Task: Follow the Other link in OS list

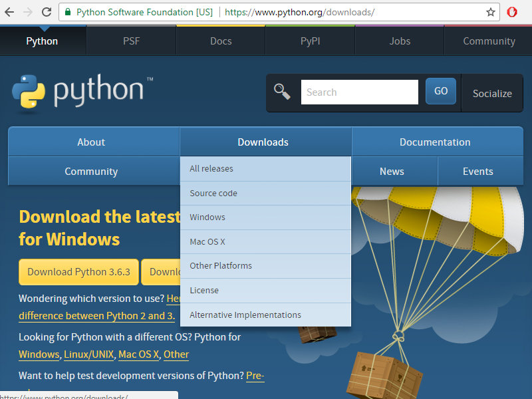Action: click(x=176, y=354)
